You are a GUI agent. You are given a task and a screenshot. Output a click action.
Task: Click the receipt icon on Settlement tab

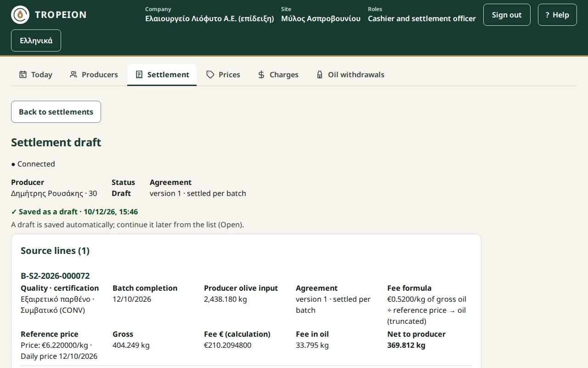139,75
